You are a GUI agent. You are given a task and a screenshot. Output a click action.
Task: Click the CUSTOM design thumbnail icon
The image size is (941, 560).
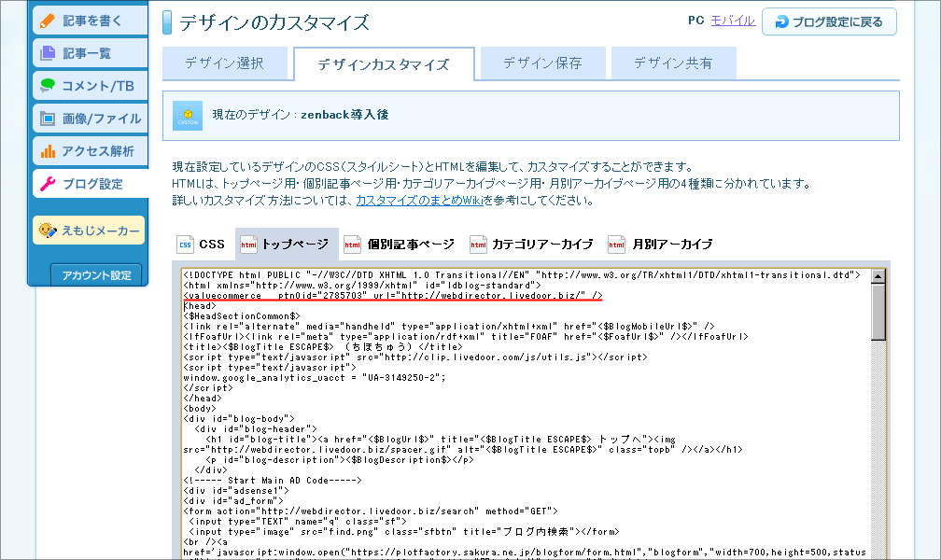click(x=188, y=115)
